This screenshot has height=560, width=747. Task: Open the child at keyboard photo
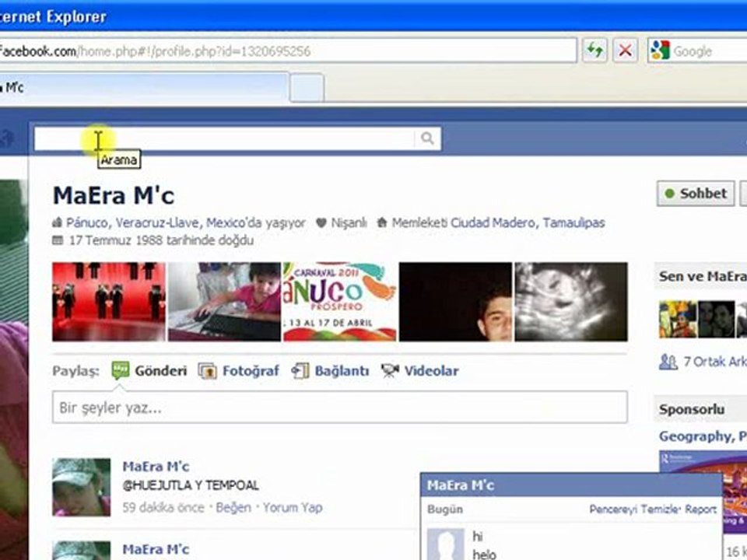[224, 302]
